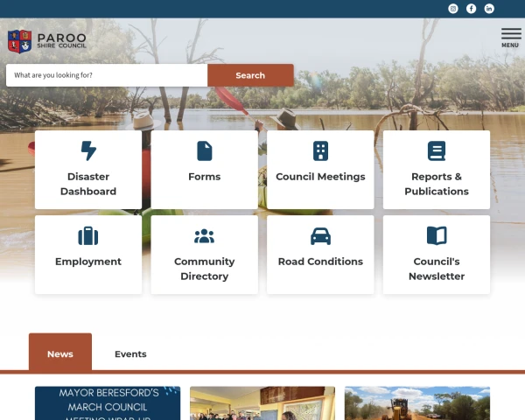The image size is (525, 420).
Task: Click the Search button
Action: (250, 75)
